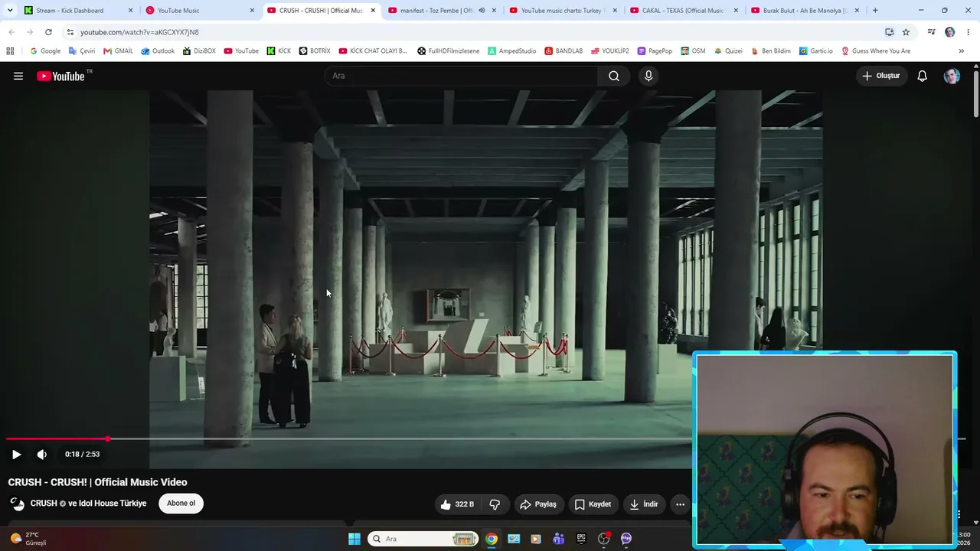Open the BANDLAB bookmark

pos(563,51)
